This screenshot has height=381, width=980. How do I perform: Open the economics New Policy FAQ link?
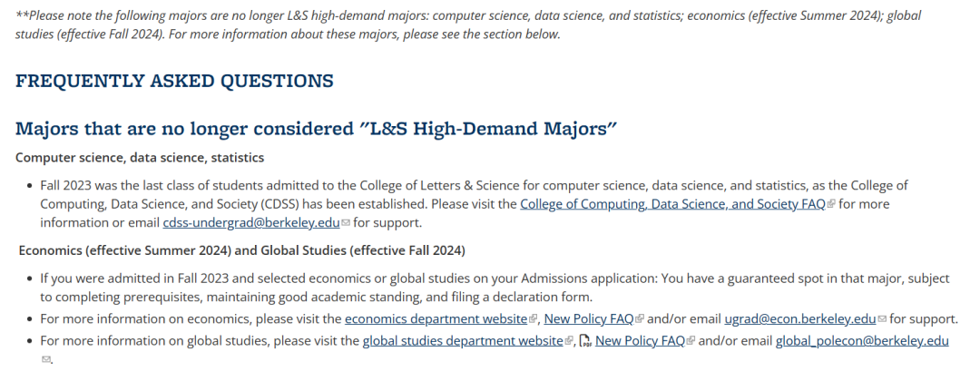589,319
